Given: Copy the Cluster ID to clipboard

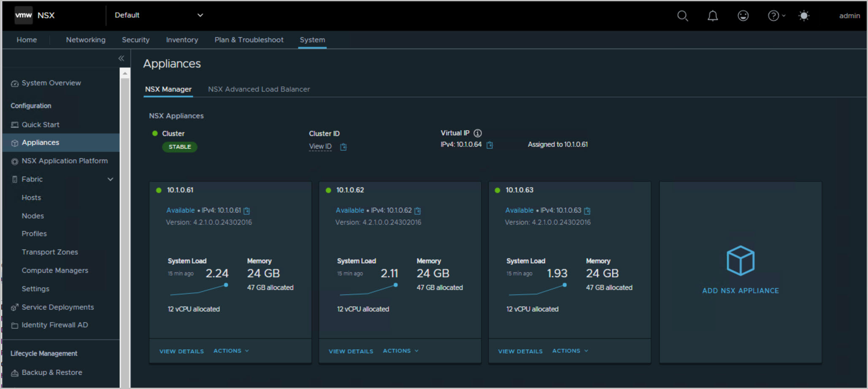Looking at the screenshot, I should click(343, 147).
